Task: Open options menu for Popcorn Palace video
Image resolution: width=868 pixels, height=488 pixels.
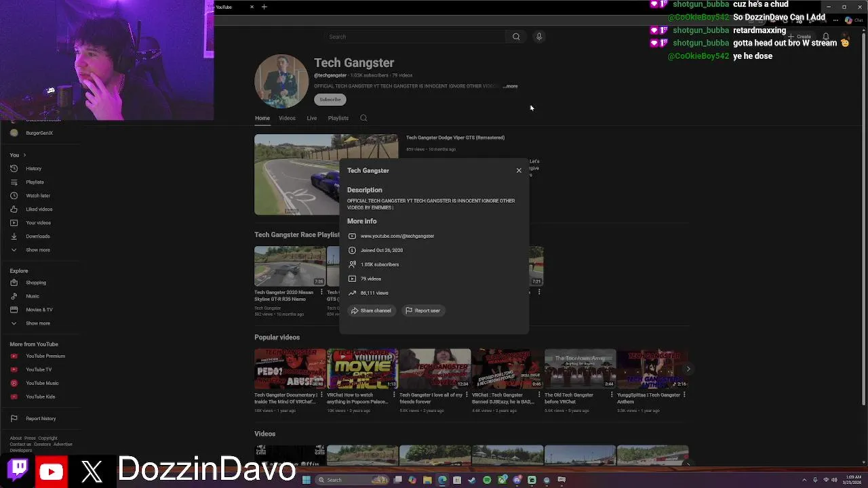Action: click(x=394, y=394)
